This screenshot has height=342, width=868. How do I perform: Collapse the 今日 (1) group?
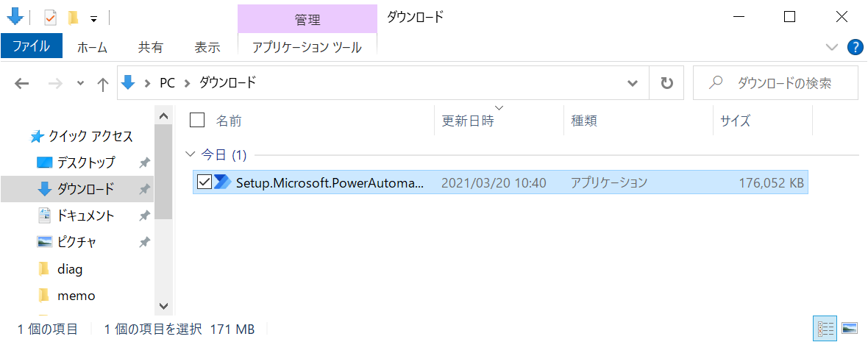point(191,154)
